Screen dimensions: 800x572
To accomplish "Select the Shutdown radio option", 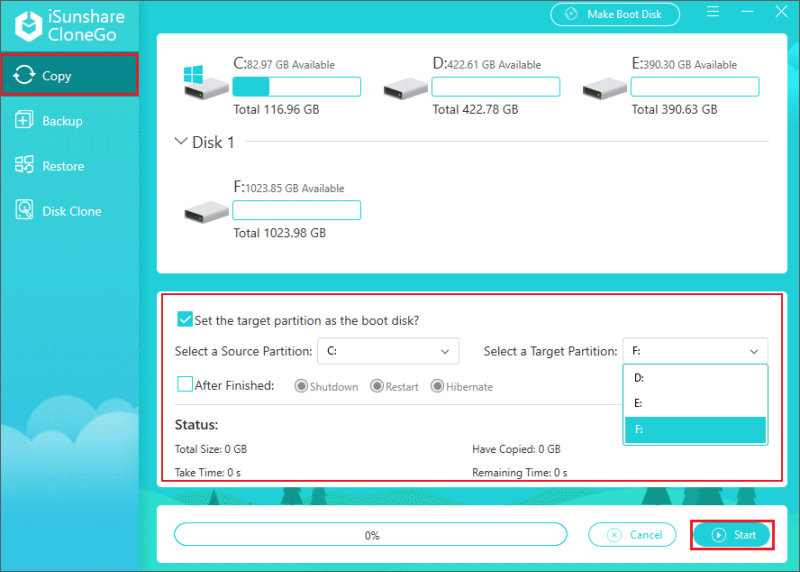I will click(301, 386).
